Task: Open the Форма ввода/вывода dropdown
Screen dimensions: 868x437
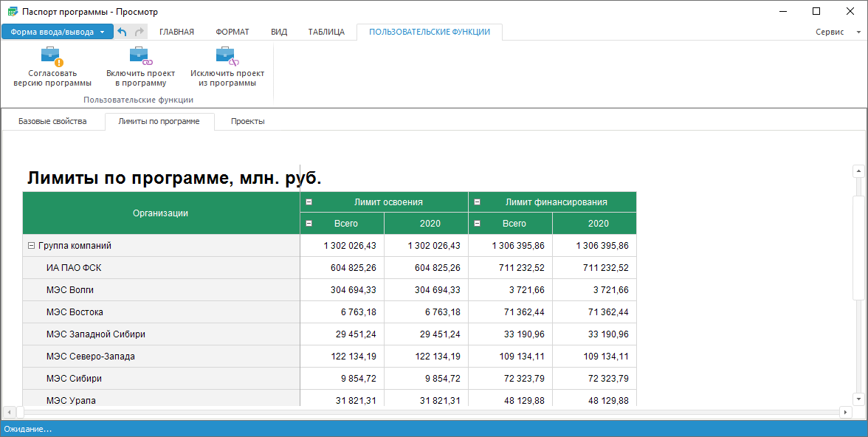Action: (57, 32)
